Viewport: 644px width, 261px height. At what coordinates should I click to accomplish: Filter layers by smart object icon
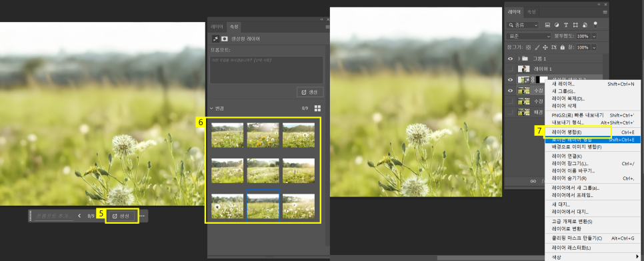click(585, 25)
